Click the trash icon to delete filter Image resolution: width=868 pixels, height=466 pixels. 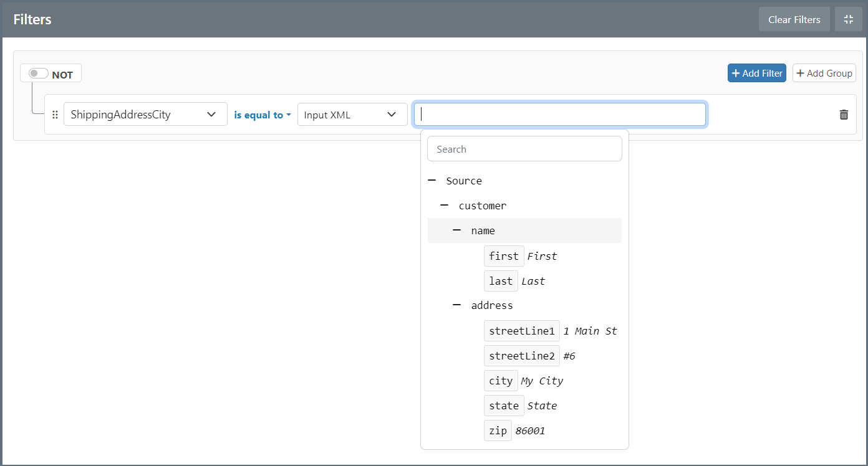[844, 115]
